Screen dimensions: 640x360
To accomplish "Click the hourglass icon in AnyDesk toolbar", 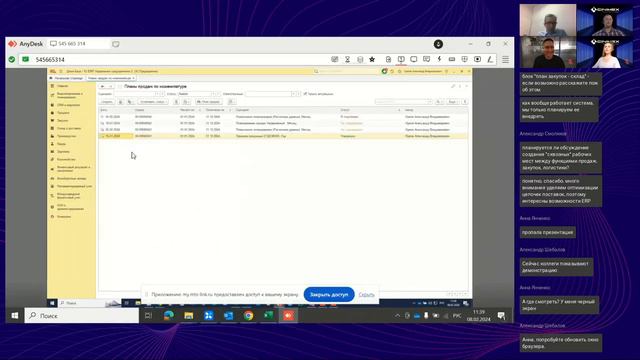I will 347,60.
